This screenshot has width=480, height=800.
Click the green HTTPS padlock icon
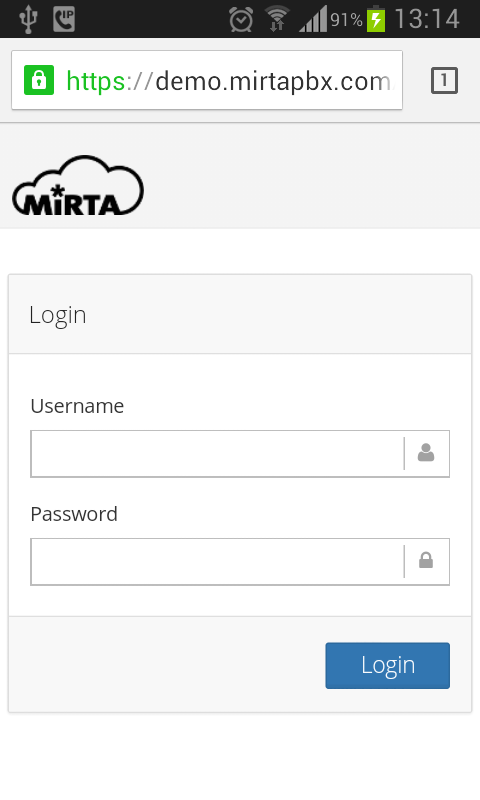[39, 80]
